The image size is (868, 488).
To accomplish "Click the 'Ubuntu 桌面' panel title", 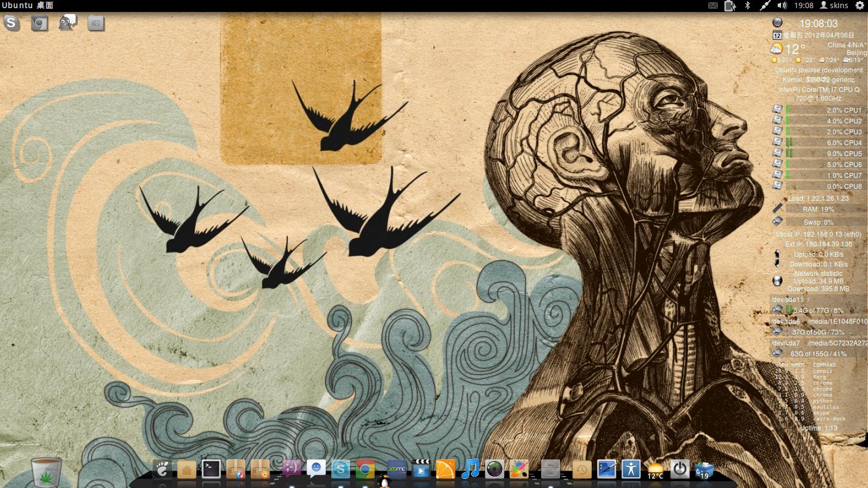I will pos(28,5).
